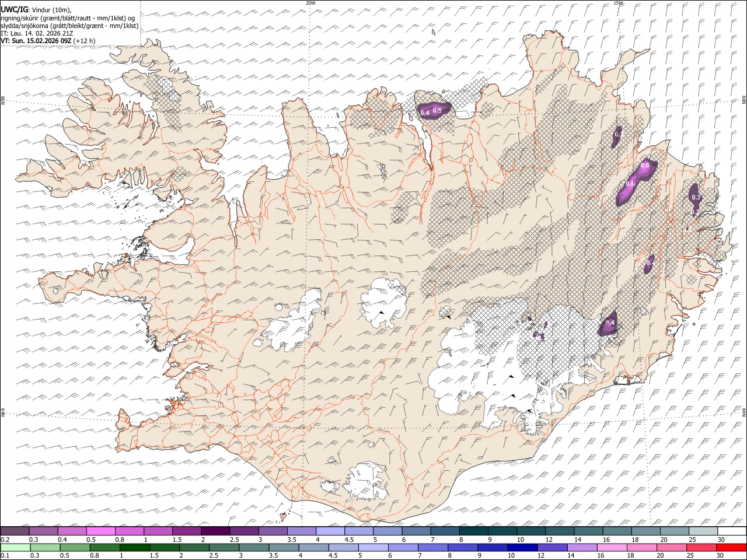The width and height of the screenshot is (747, 560).
Task: Click the valid time line 'VT: Sun. 15.02.2026 09Z'
Action: click(36, 41)
